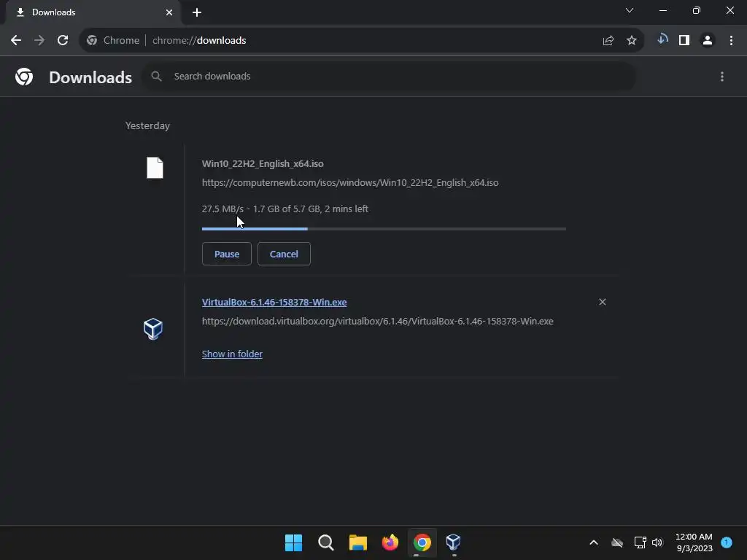Click the Chrome site info icon in address bar

coord(92,41)
